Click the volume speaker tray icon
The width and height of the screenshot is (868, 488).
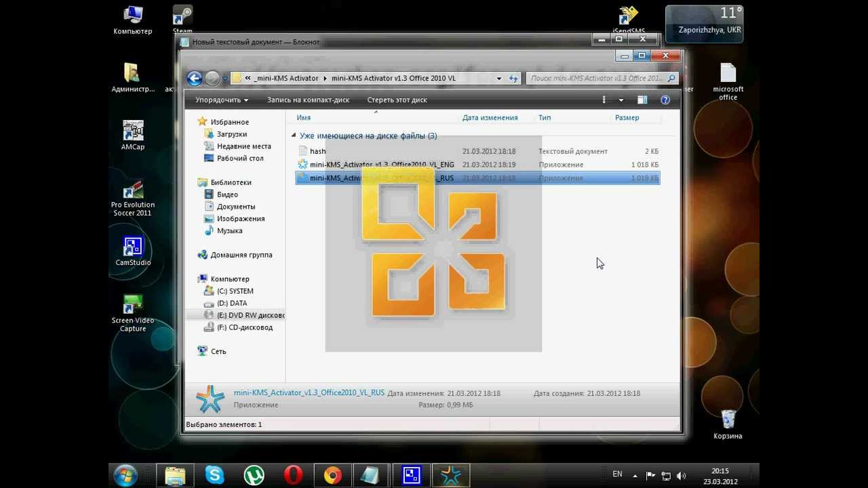(x=681, y=476)
